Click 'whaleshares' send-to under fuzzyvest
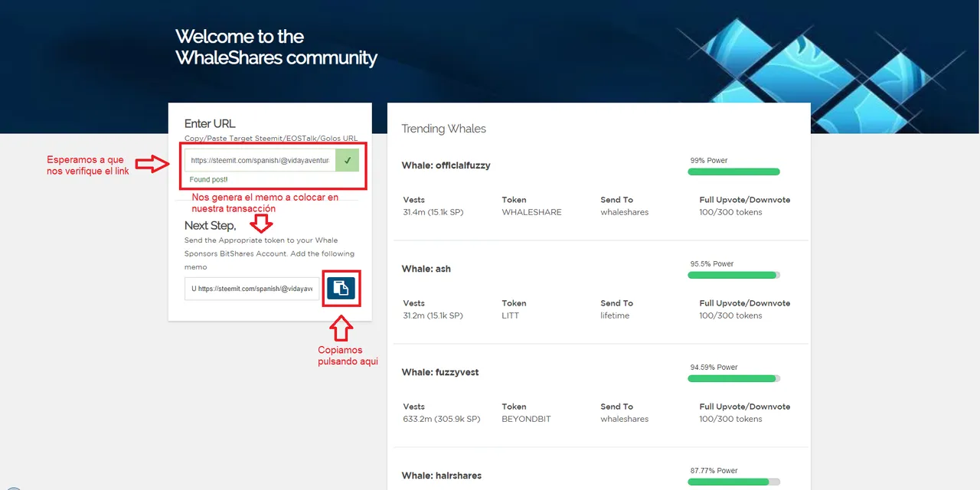This screenshot has width=980, height=490. (x=625, y=419)
